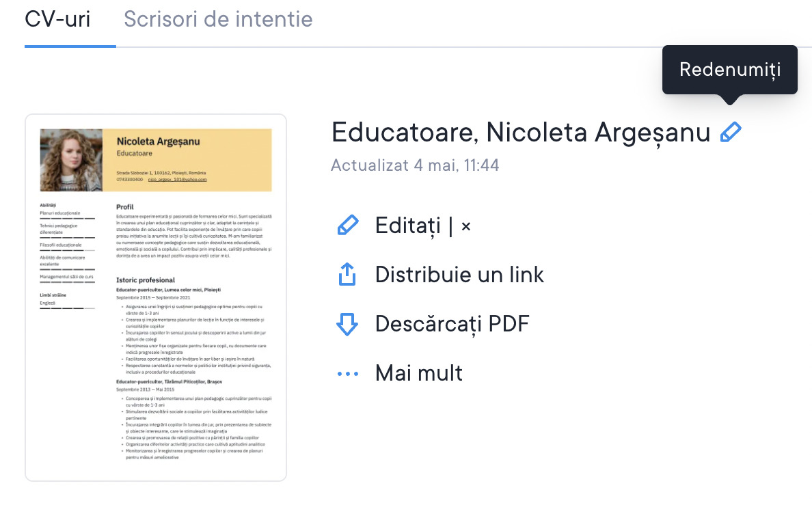Click the pencil rename icon beside the CV title

[731, 133]
